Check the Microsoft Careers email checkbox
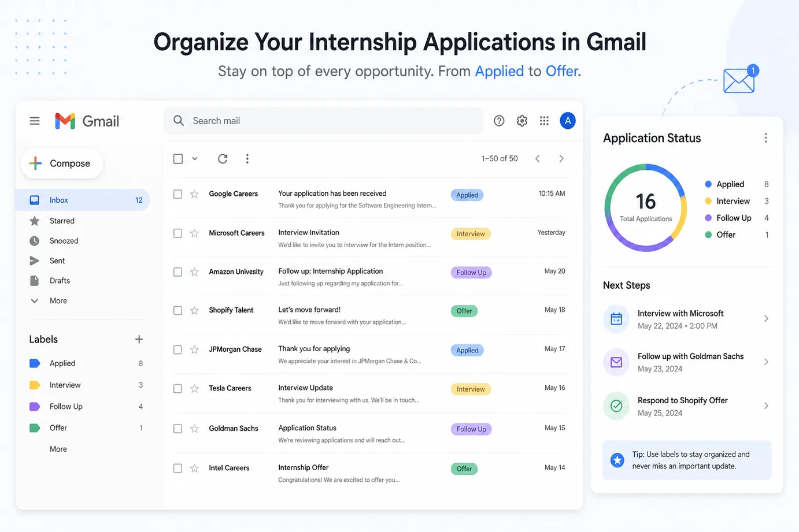799x532 pixels. coord(177,233)
